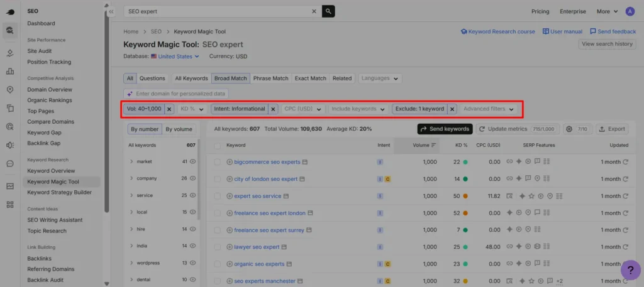This screenshot has width=644, height=287.
Task: Check the organic seo experts row checkbox
Action: (x=217, y=264)
